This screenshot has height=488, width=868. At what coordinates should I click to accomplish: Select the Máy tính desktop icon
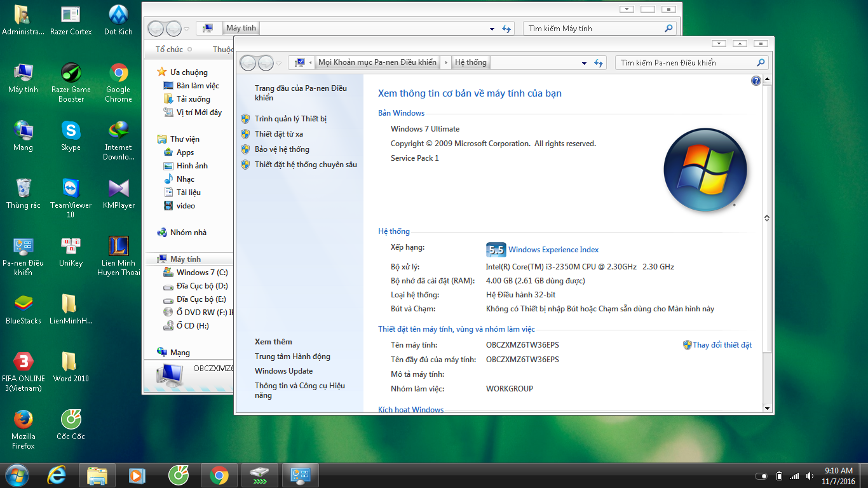point(24,78)
